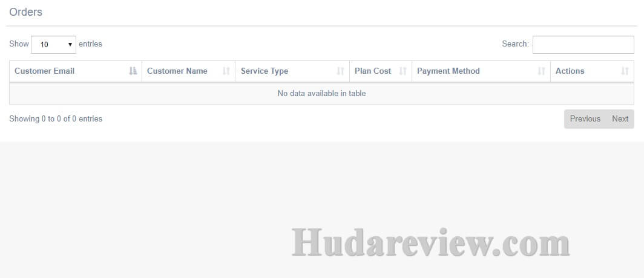644x278 pixels.
Task: Sort by Plan Cost column header
Action: [x=381, y=71]
